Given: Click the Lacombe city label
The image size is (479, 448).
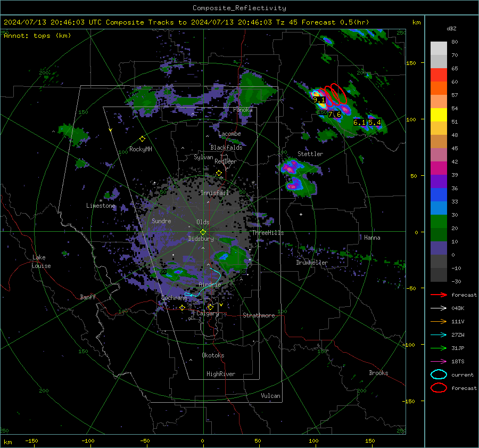Looking at the screenshot, I should 229,134.
